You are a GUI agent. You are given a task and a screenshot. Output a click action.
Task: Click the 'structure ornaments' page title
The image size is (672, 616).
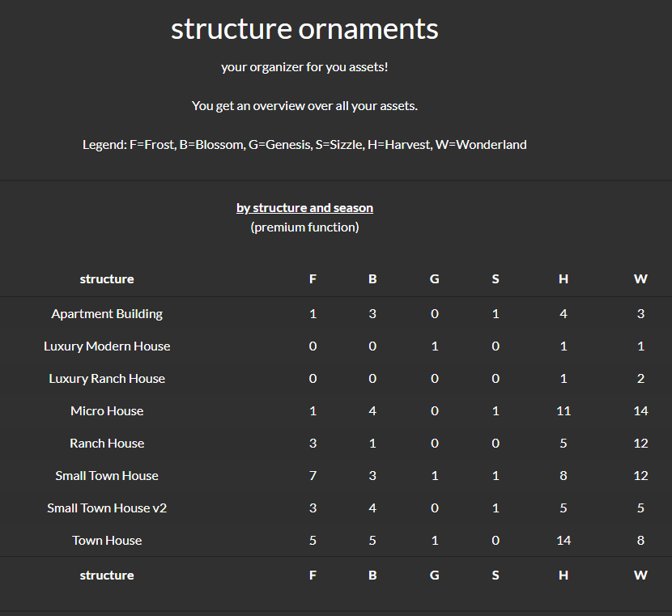tap(304, 29)
